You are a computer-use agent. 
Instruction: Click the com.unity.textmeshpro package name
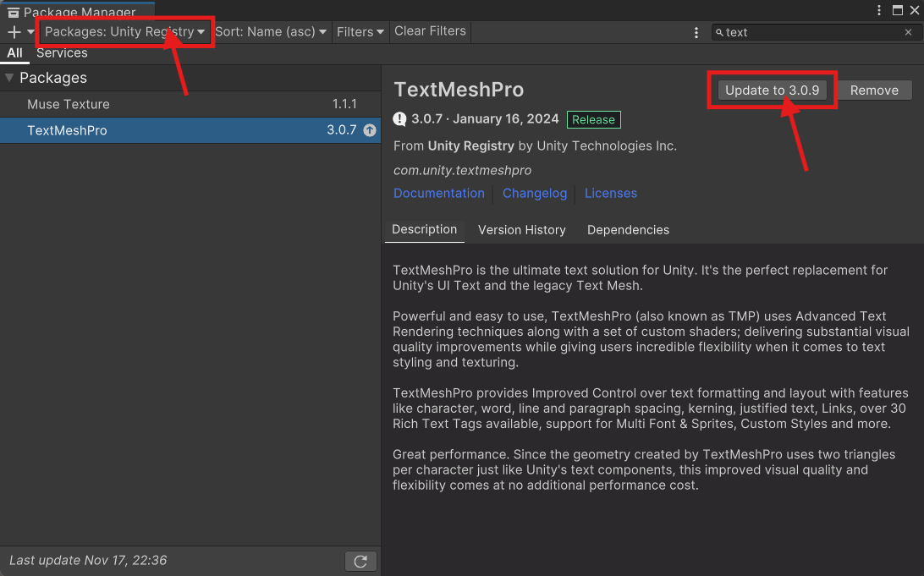463,170
